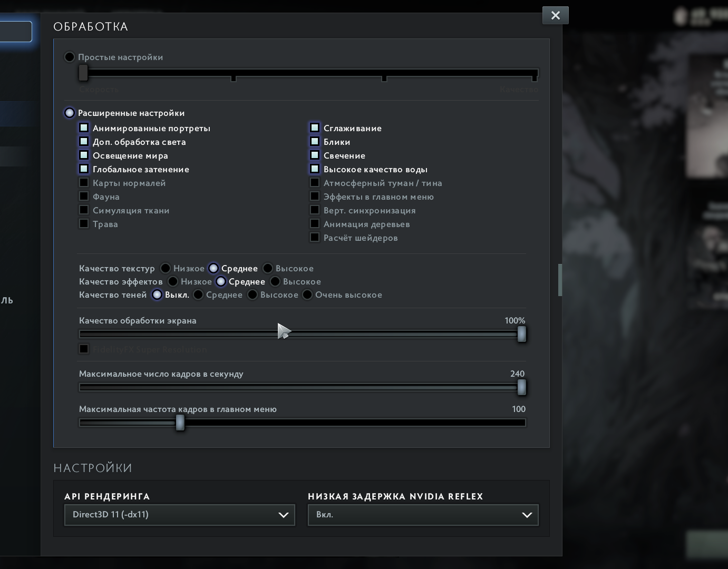The width and height of the screenshot is (728, 569).
Task: Set Качество текстур to Среднее
Action: point(213,268)
